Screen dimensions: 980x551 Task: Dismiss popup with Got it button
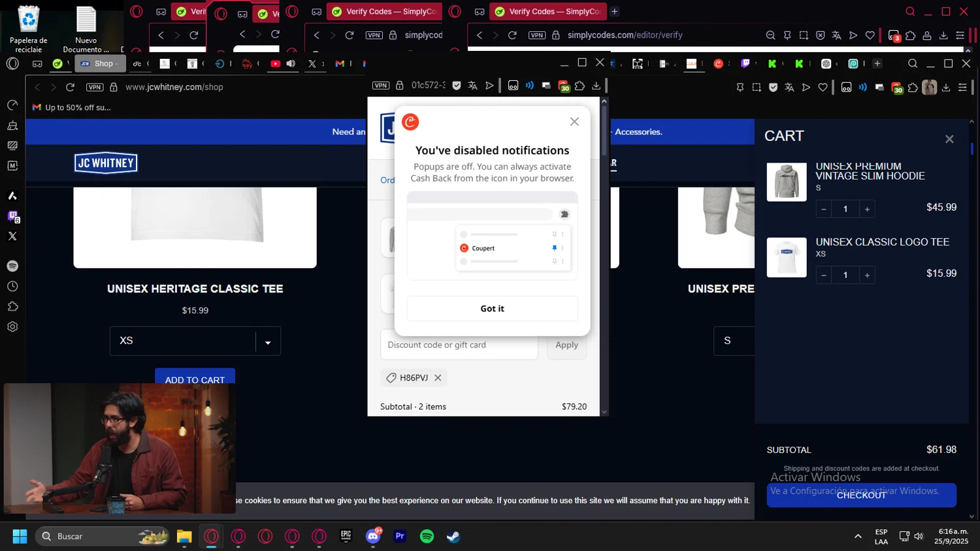pos(492,309)
